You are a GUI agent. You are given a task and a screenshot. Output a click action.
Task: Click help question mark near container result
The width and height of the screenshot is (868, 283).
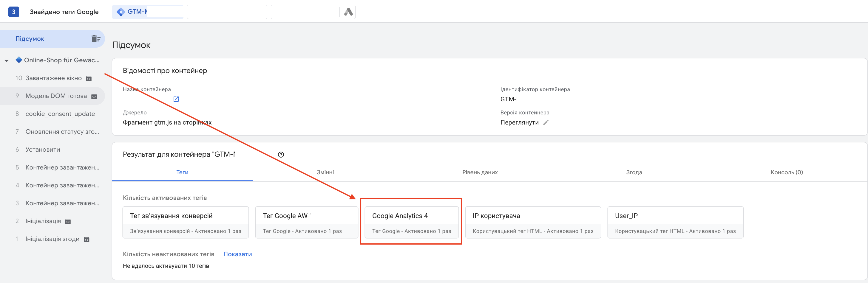pos(281,155)
